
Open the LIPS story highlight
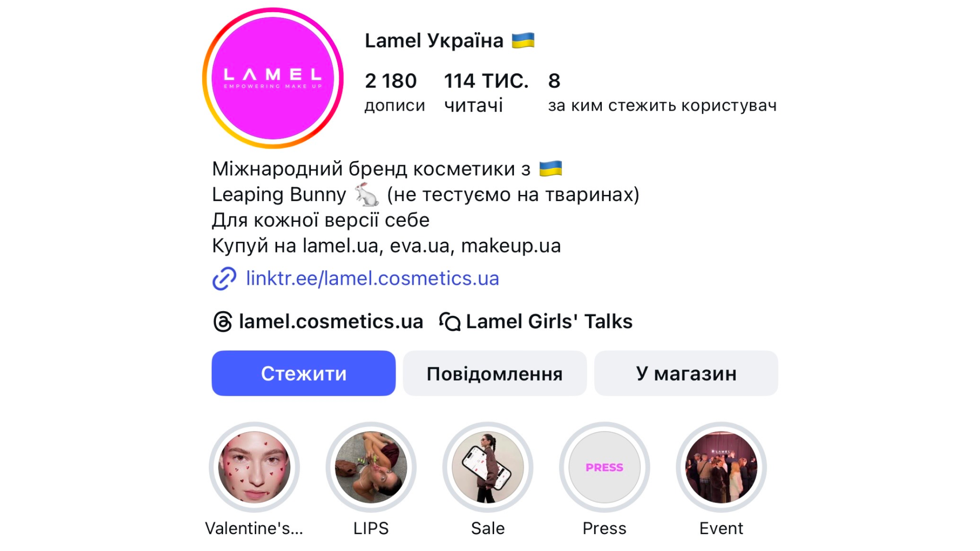click(371, 467)
